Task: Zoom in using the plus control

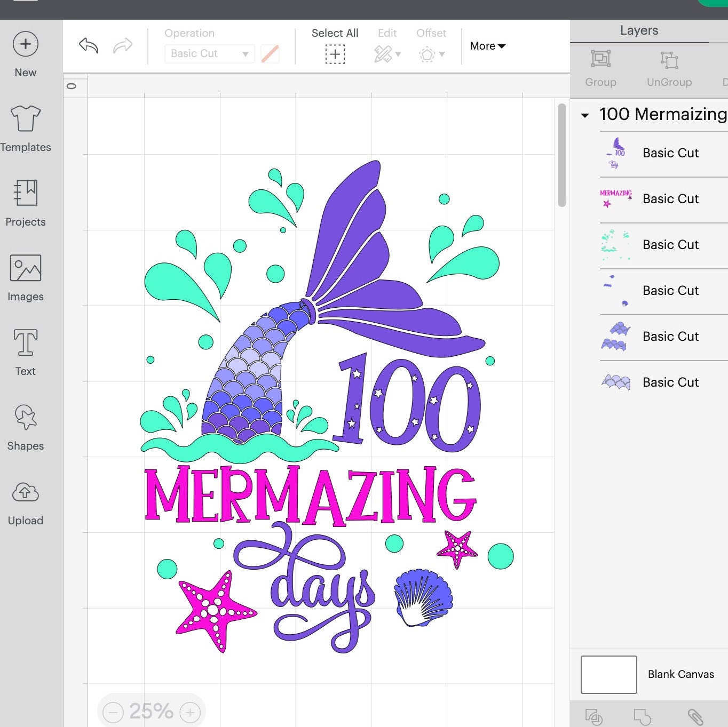Action: [189, 711]
